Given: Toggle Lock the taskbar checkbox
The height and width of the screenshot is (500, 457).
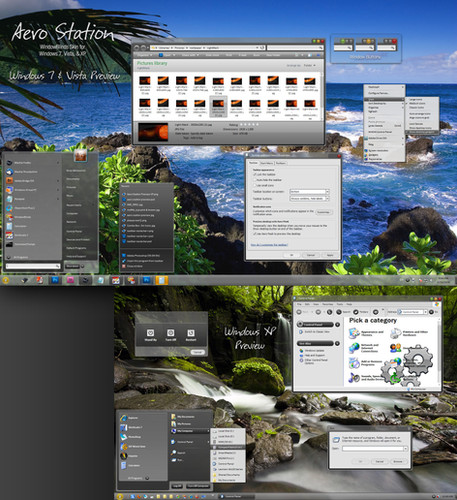Looking at the screenshot, I should tap(255, 174).
